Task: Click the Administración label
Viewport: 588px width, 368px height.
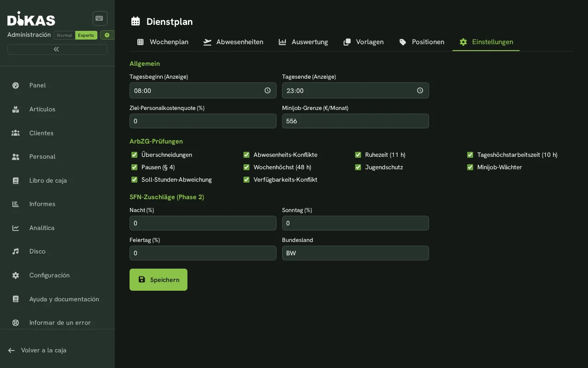Action: 29,35
